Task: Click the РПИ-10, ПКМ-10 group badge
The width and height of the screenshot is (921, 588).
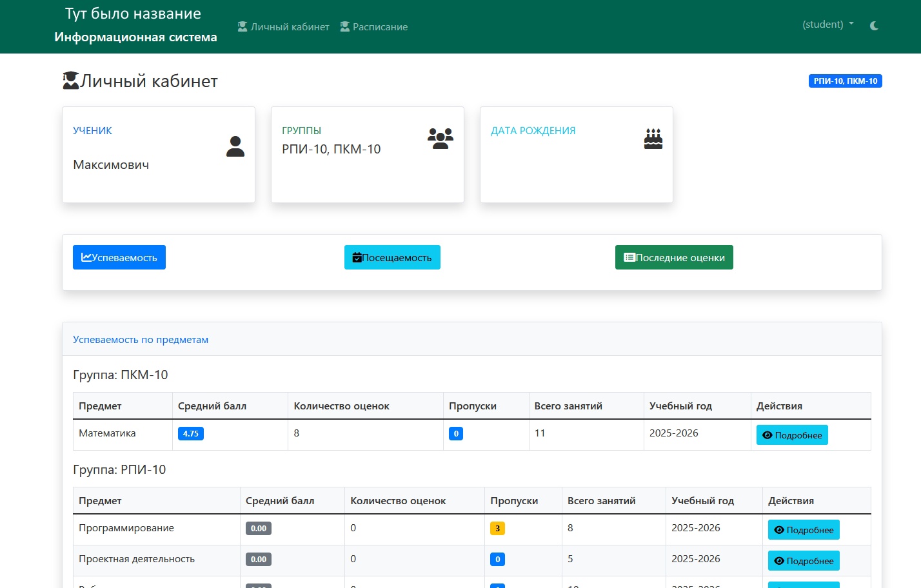Action: [845, 81]
